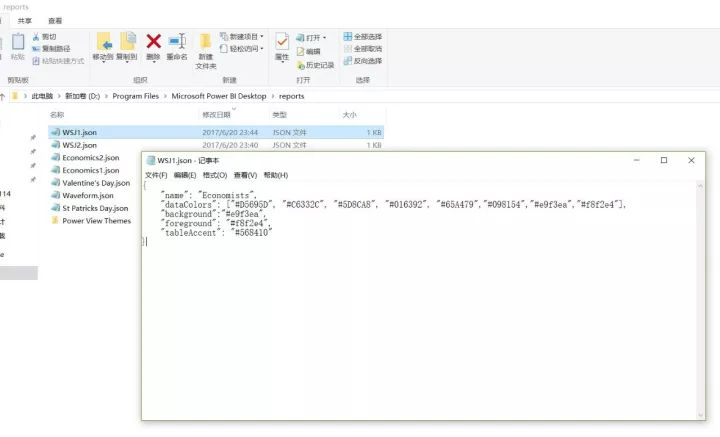Select the Economics2.json file
The height and width of the screenshot is (437, 720).
[x=90, y=157]
